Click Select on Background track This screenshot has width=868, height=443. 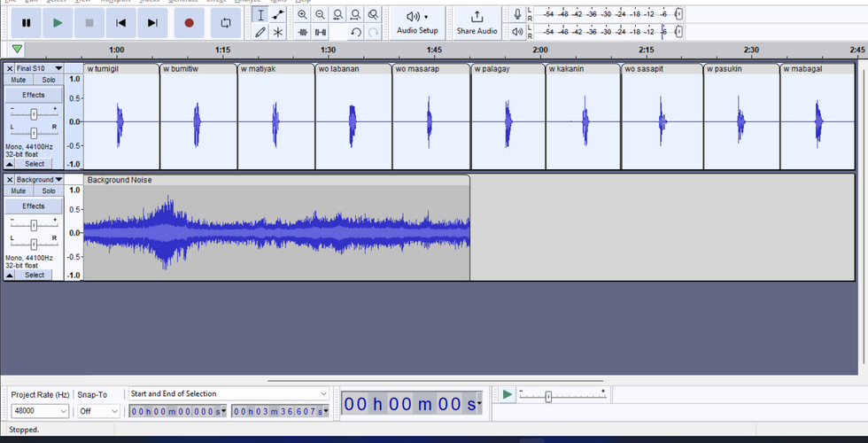[x=35, y=276]
